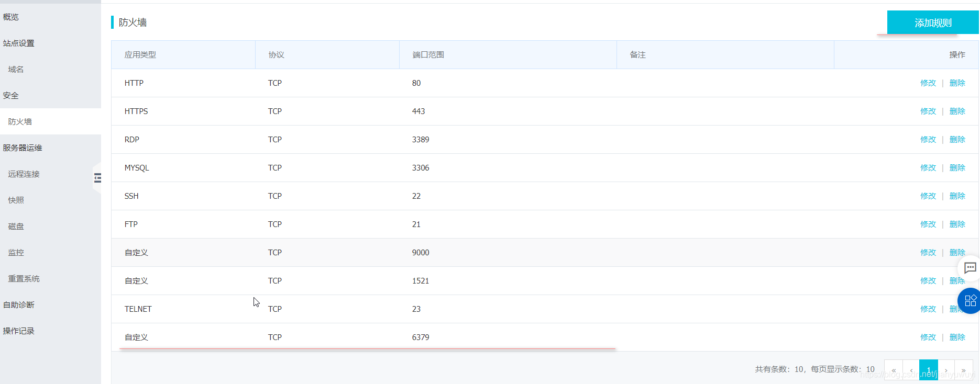Click 删除 for the RDP rule
980x384 pixels.
[x=957, y=139]
